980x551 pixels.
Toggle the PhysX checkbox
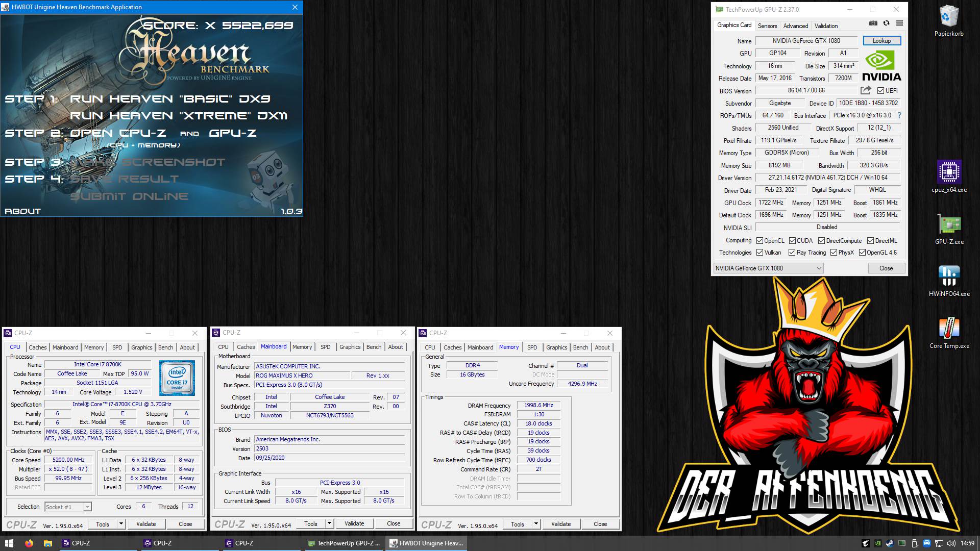(834, 253)
